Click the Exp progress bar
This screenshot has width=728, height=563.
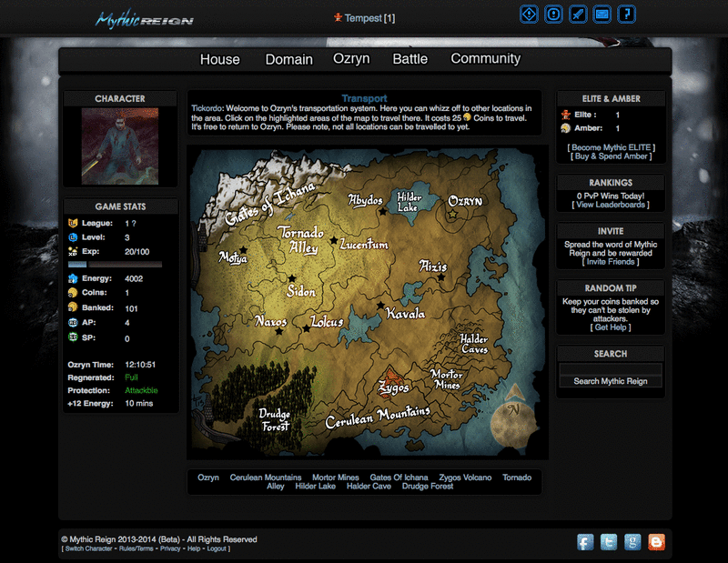[114, 264]
